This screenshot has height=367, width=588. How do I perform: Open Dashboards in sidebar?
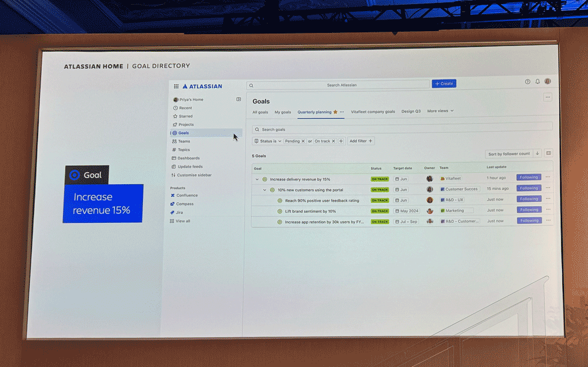pyautogui.click(x=186, y=158)
